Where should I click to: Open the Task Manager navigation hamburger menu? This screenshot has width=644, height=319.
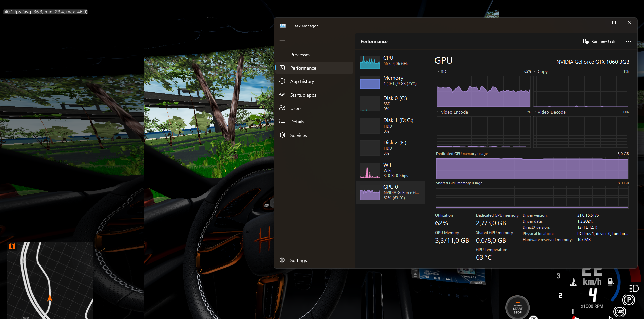282,41
